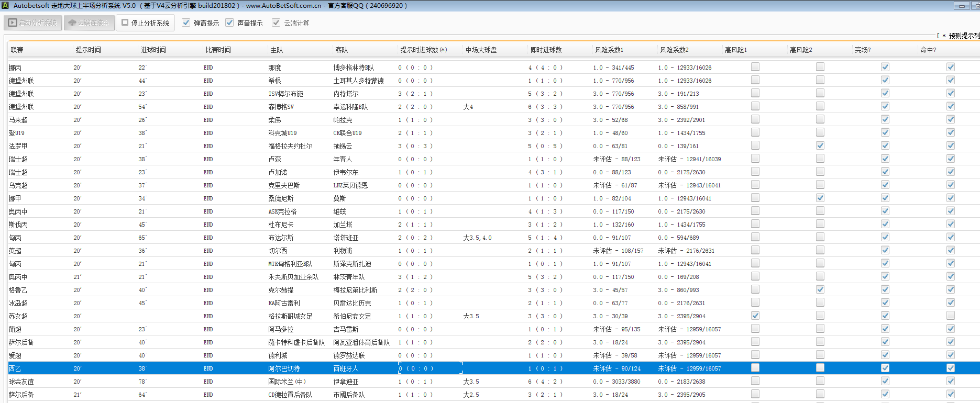Toggle the 弹窗提示 checkbox
The width and height of the screenshot is (980, 403).
tap(186, 23)
